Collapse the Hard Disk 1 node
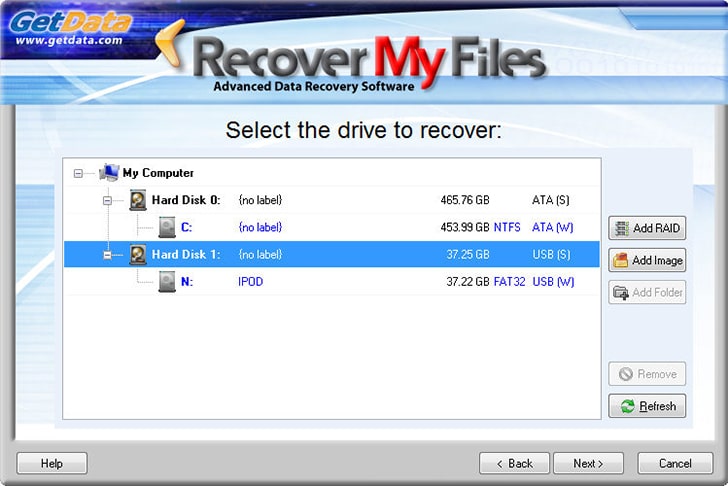728x486 pixels. [107, 255]
